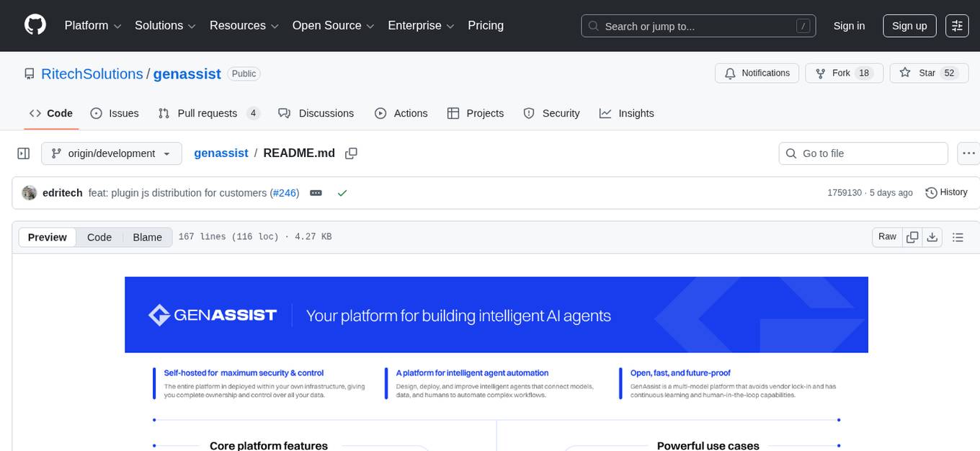Open the README outline list
This screenshot has height=451, width=980.
(958, 236)
